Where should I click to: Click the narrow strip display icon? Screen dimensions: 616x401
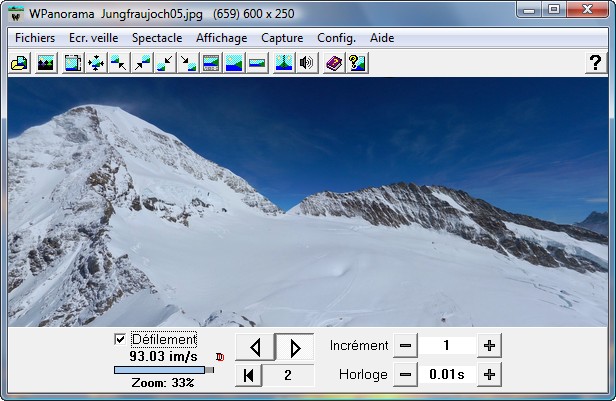pos(257,63)
